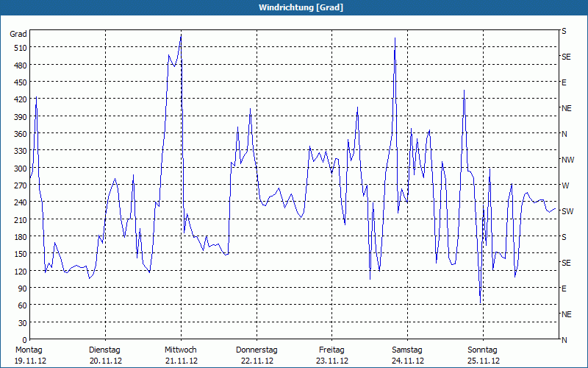588x368 pixels.
Task: Click the Mittwoch day label
Action: 181,350
